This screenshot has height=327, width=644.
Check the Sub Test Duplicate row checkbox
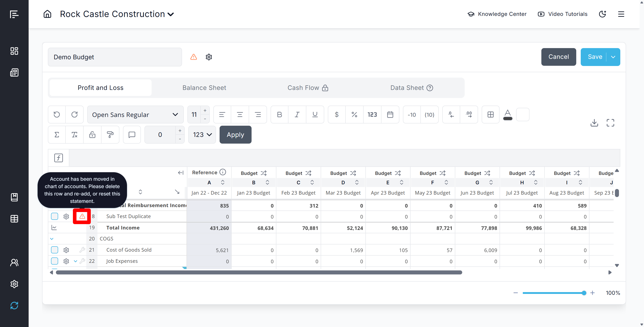pos(55,216)
